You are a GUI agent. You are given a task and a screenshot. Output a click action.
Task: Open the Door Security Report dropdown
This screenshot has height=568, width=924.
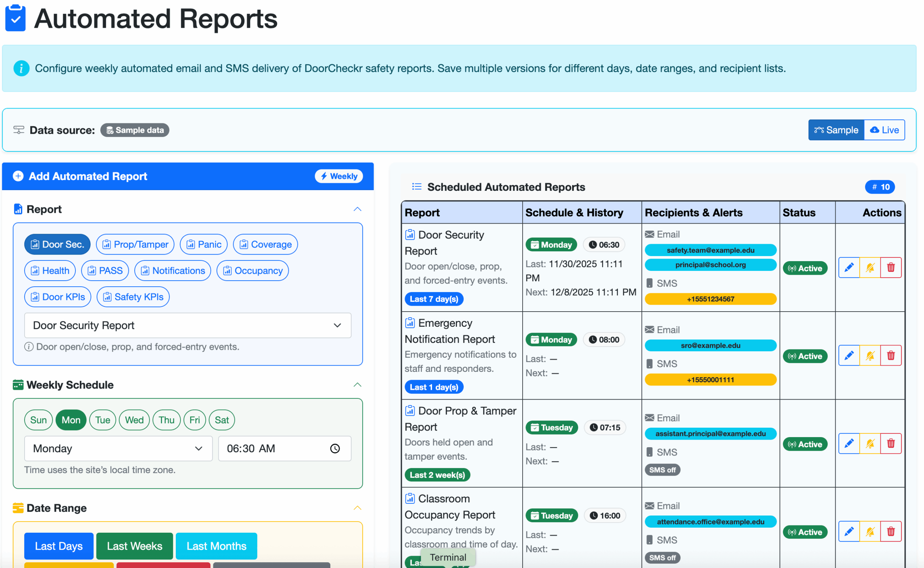pyautogui.click(x=188, y=325)
